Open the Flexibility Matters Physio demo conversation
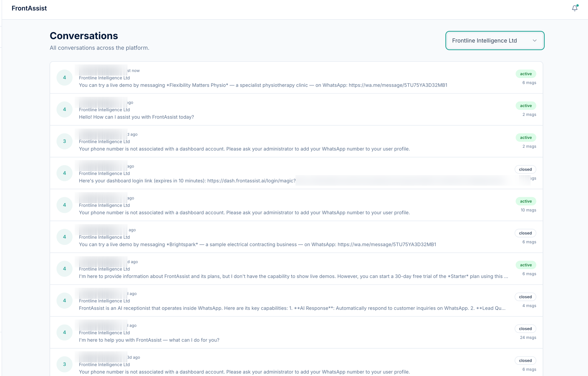This screenshot has height=376, width=588. point(296,78)
